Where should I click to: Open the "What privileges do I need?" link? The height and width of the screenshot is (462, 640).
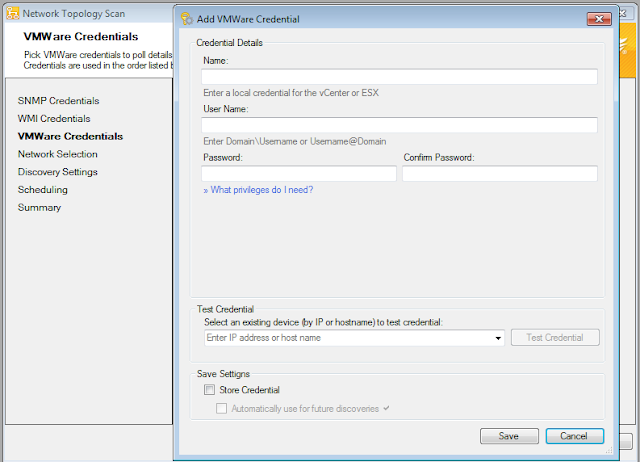click(258, 190)
